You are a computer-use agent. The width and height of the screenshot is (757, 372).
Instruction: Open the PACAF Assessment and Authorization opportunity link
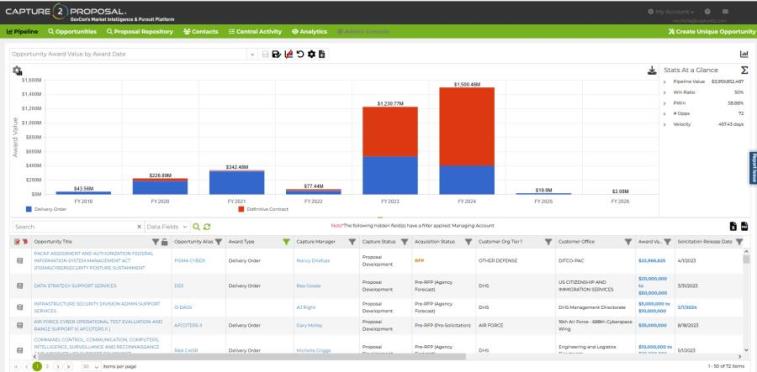point(94,261)
